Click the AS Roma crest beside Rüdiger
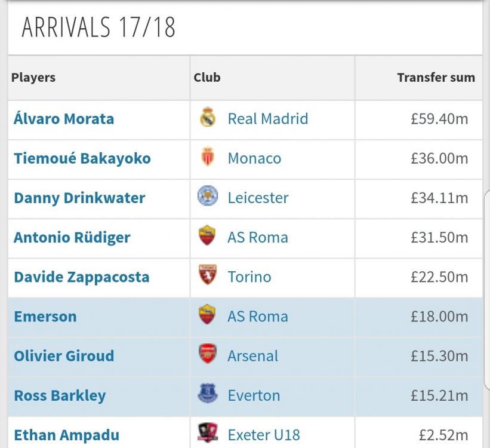 (207, 235)
